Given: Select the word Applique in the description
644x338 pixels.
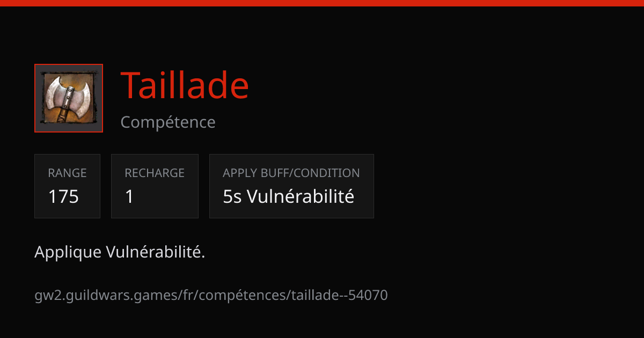Looking at the screenshot, I should pyautogui.click(x=68, y=252).
